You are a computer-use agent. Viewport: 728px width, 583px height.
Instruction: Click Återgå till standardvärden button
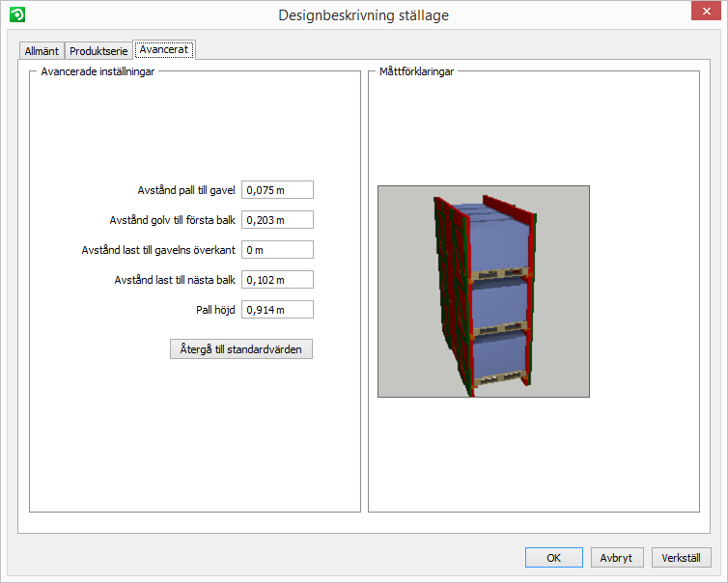(x=241, y=349)
